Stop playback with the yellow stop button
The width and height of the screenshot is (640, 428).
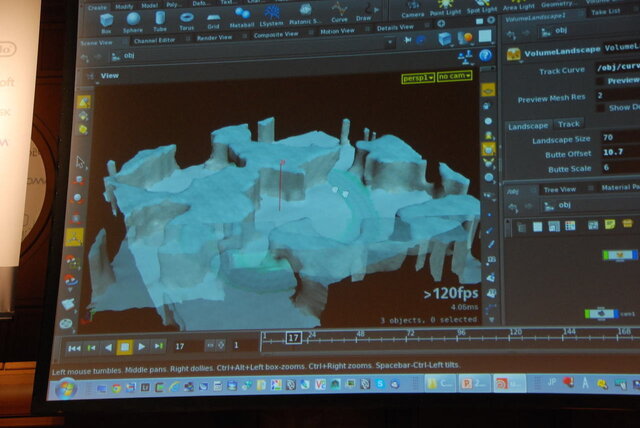point(124,347)
